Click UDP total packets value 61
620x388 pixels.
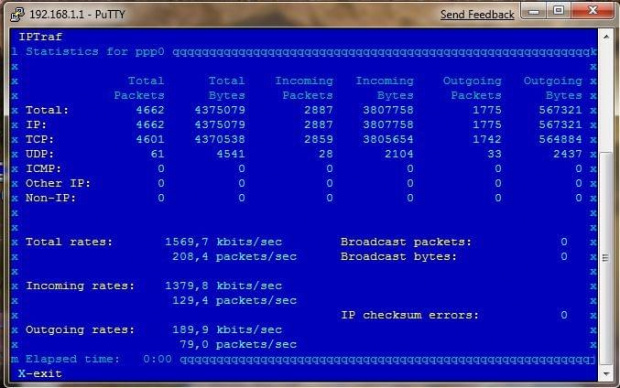(x=157, y=154)
